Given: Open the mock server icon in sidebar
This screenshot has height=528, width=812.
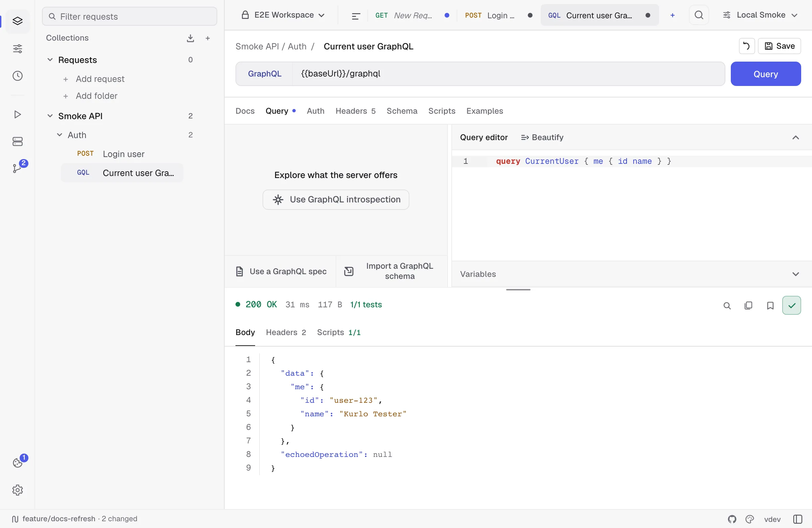Looking at the screenshot, I should point(17,141).
